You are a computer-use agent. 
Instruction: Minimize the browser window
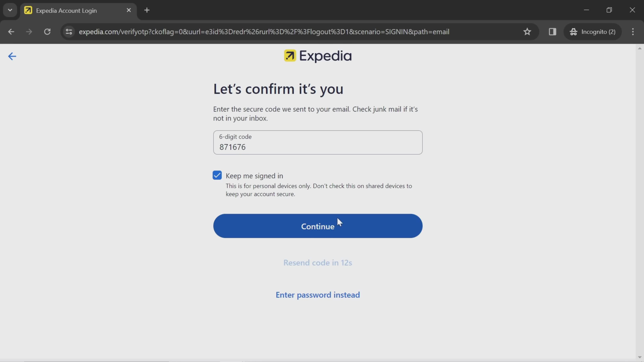tap(586, 10)
